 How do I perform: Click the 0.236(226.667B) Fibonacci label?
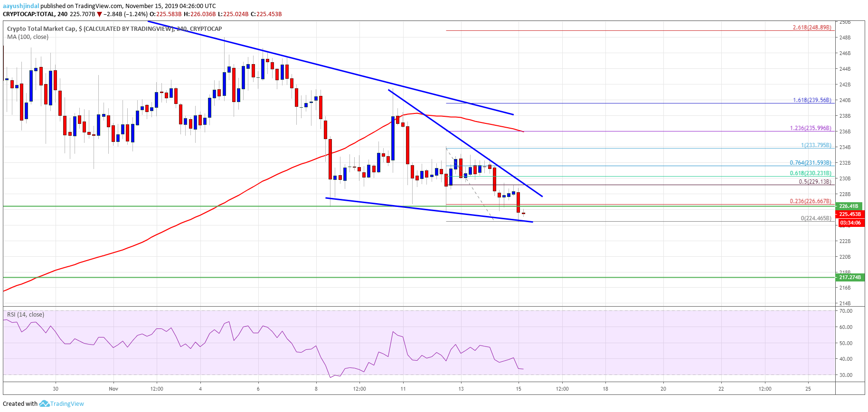coord(811,201)
